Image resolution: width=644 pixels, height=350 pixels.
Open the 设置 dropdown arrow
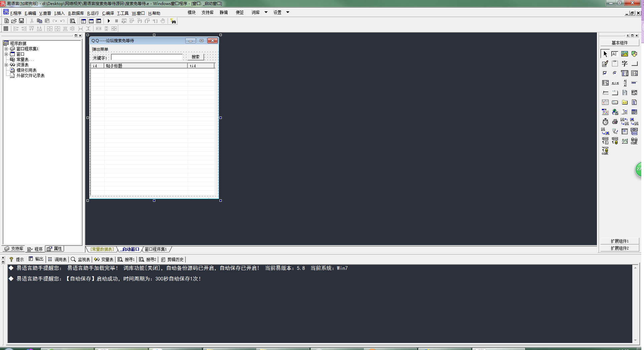pos(288,12)
